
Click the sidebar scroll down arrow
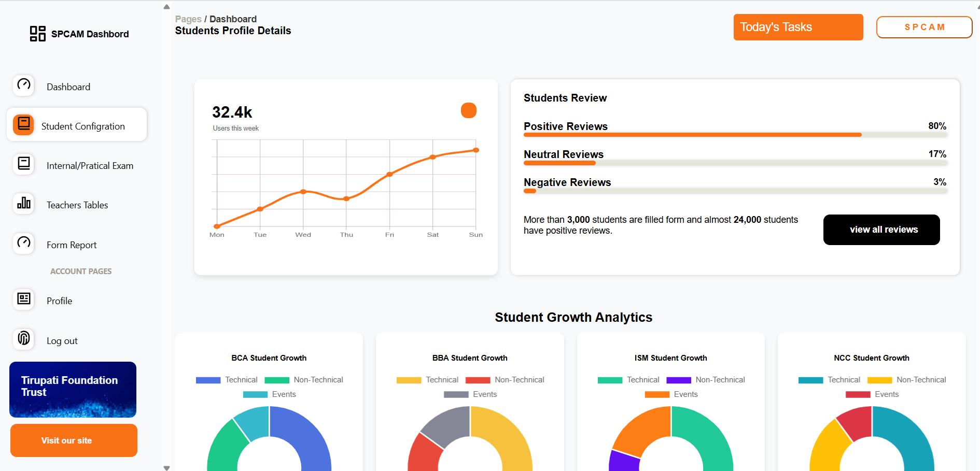(x=166, y=467)
